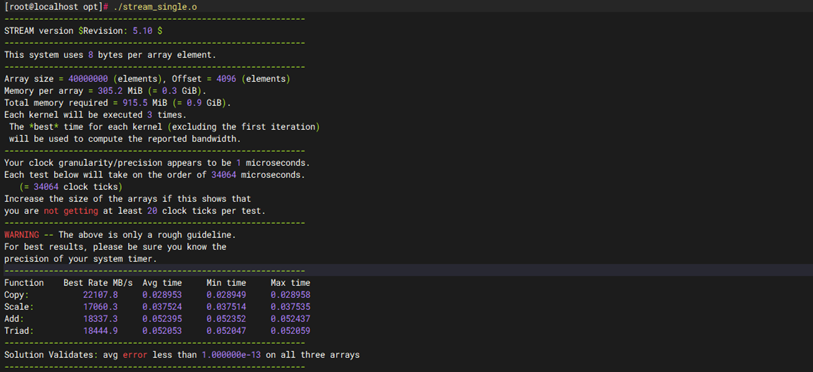Click the 'Best Rate MB/s' column header
813x372 pixels.
[98, 283]
